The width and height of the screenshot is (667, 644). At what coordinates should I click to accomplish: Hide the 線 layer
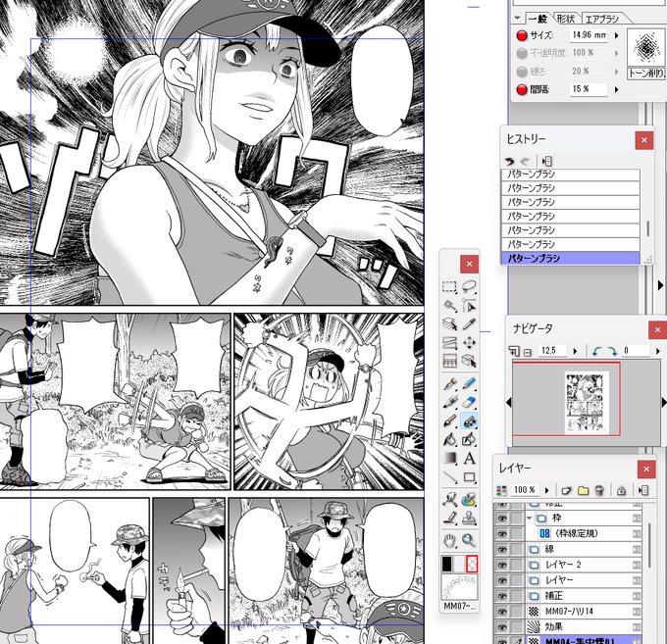[x=502, y=549]
